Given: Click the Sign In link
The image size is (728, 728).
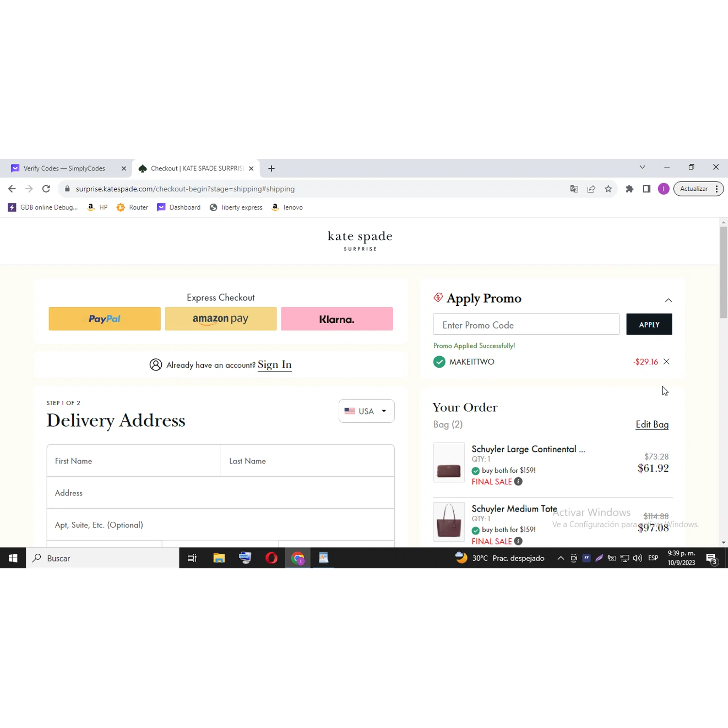Looking at the screenshot, I should click(x=275, y=364).
